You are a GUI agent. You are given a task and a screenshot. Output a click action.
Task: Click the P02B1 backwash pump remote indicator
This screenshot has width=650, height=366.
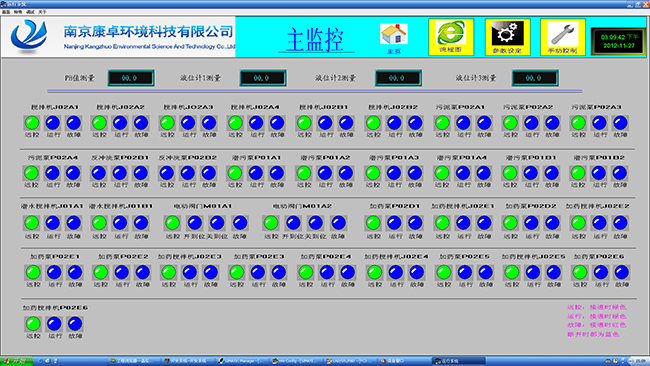pyautogui.click(x=99, y=173)
